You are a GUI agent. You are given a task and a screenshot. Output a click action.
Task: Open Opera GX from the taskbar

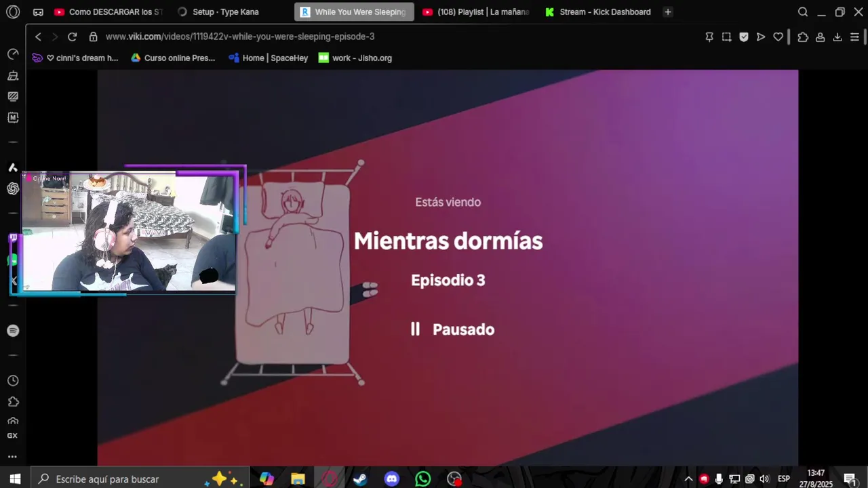coord(330,479)
